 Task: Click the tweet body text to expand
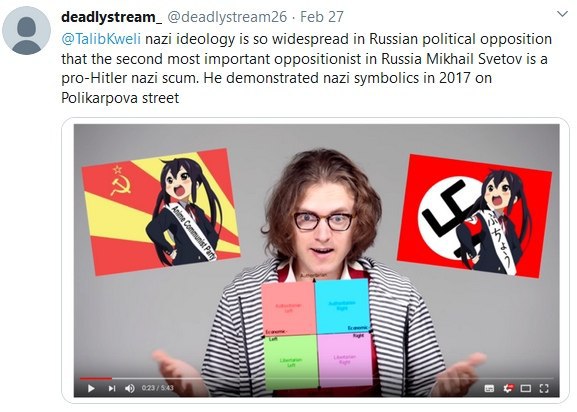[306, 68]
